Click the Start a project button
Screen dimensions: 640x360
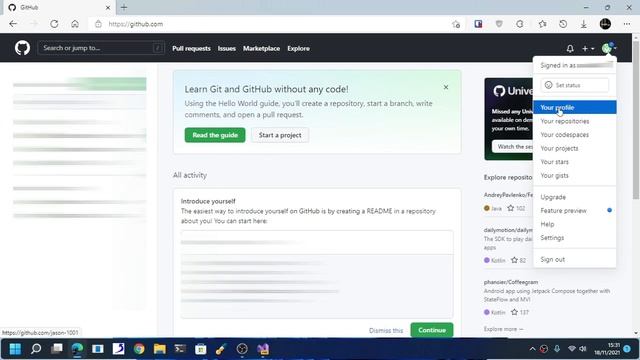point(280,135)
